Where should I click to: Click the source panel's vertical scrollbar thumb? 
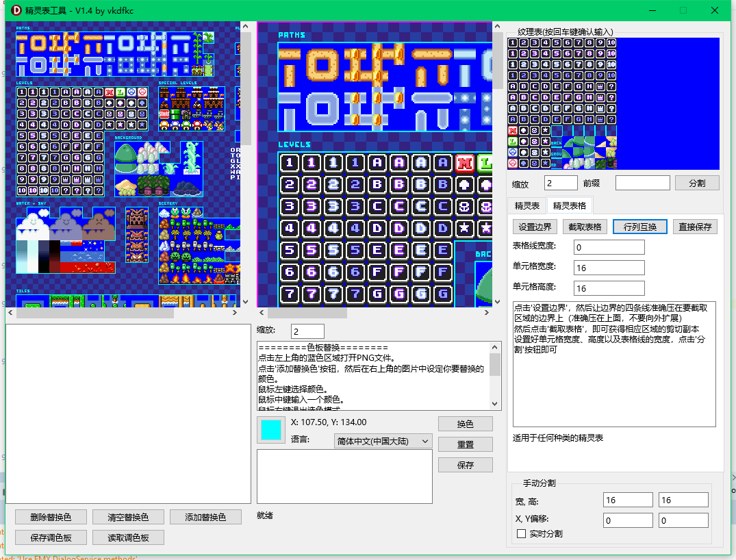[x=246, y=88]
